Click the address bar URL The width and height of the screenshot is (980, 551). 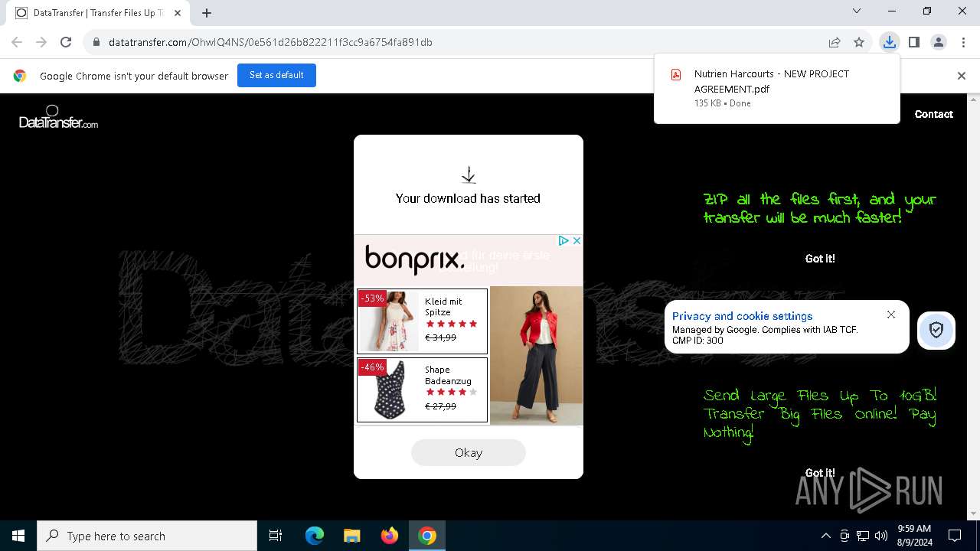[x=270, y=42]
